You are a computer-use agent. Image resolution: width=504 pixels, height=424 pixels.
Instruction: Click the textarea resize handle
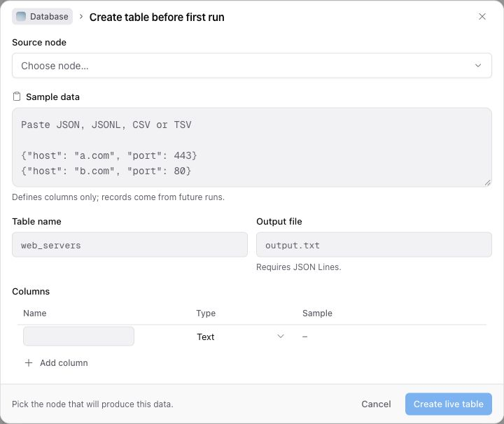tap(488, 183)
